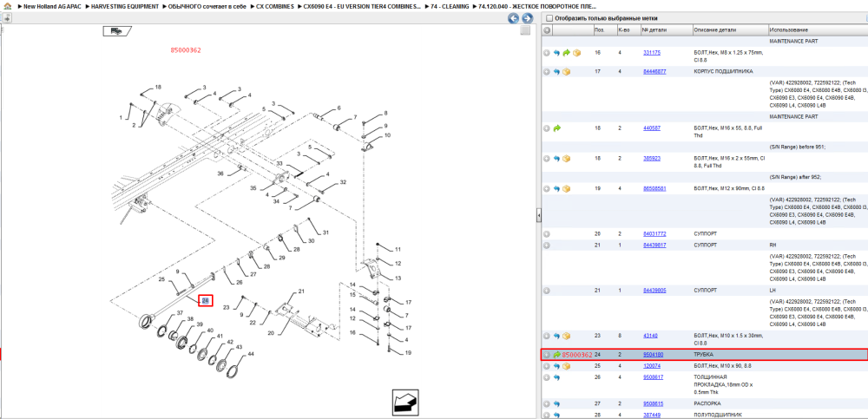The image size is (868, 419).
Task: Add part 84439805 using its plus icon
Action: point(546,291)
